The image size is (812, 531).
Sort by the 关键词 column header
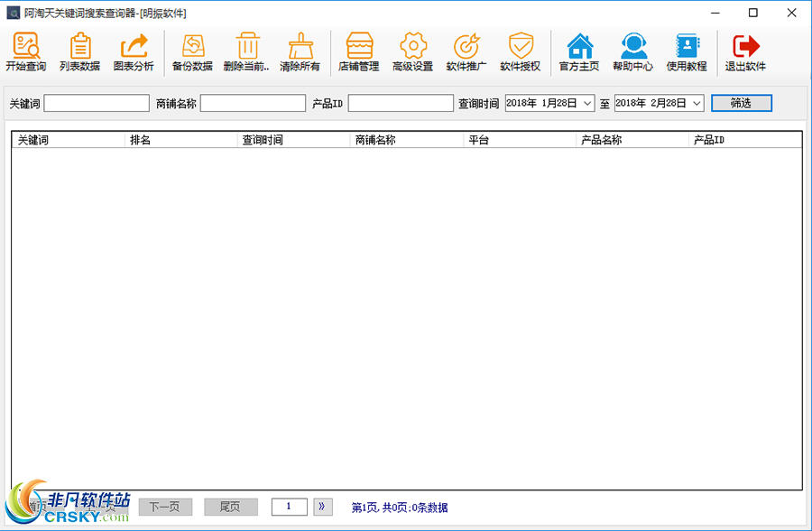coord(69,140)
